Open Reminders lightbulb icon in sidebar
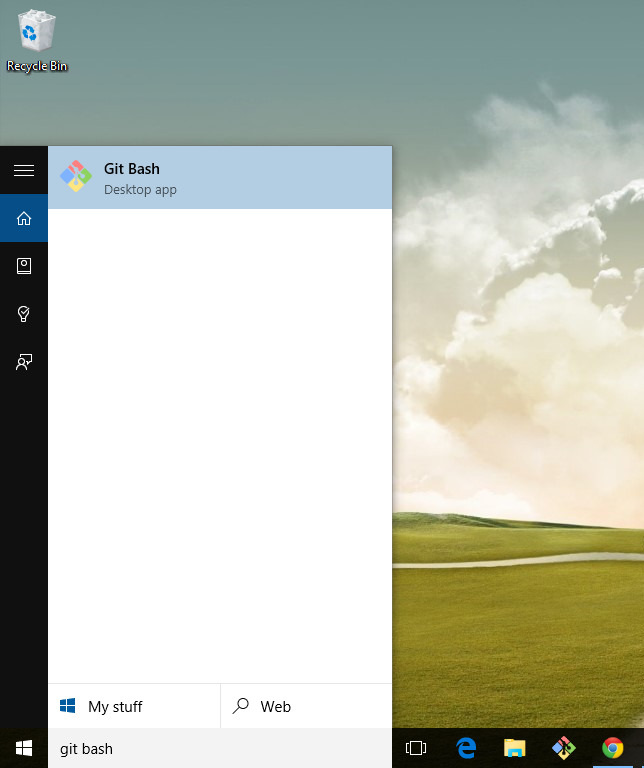Image resolution: width=644 pixels, height=768 pixels. pos(24,313)
